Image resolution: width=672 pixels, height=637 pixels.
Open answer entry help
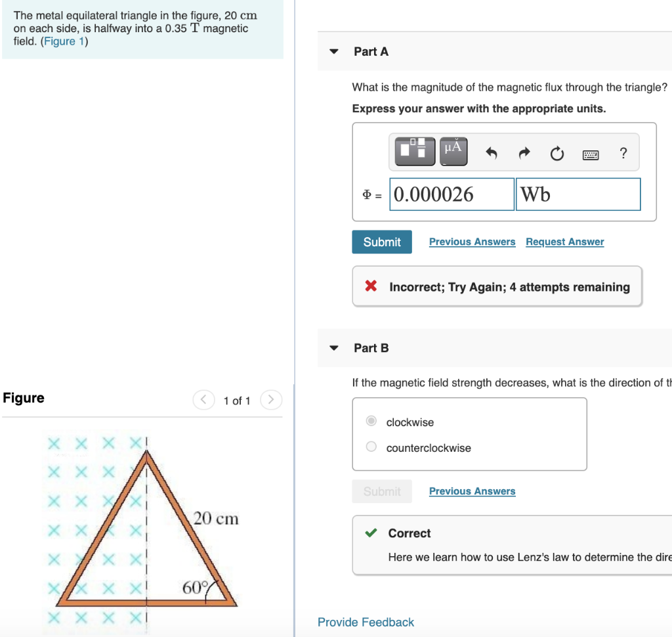pos(622,154)
